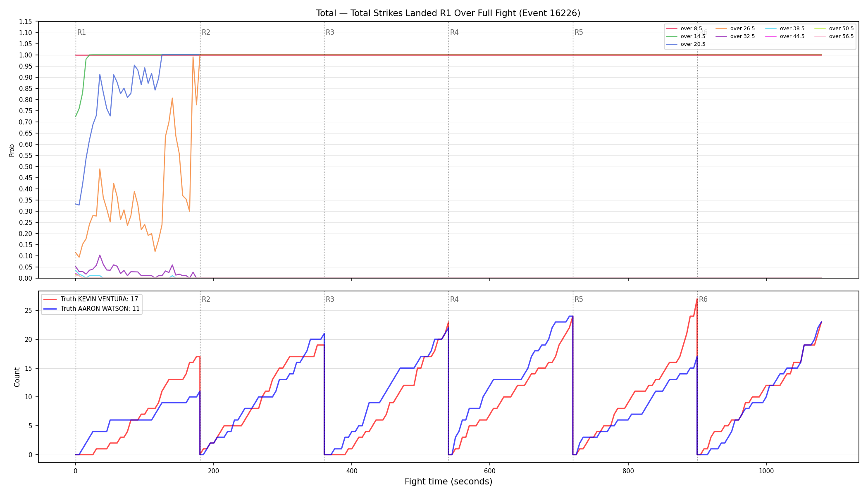Click the 'Prob' y-axis label

[12, 150]
